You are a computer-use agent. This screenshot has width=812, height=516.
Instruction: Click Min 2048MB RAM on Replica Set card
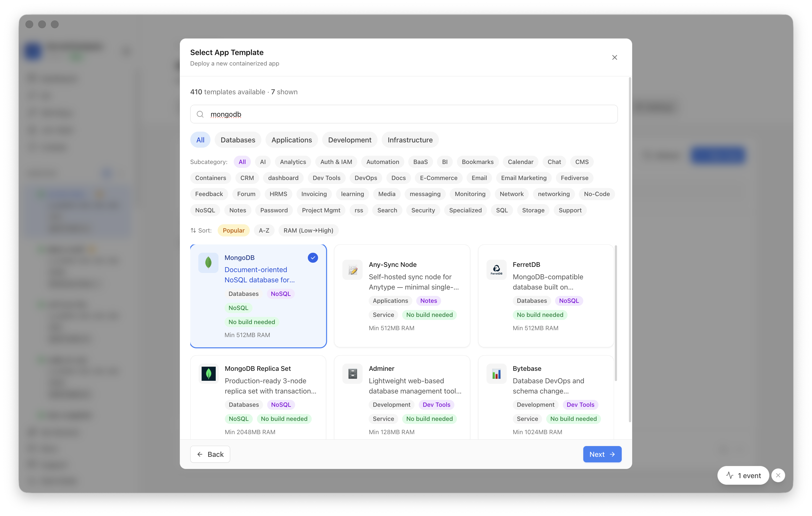(x=250, y=432)
